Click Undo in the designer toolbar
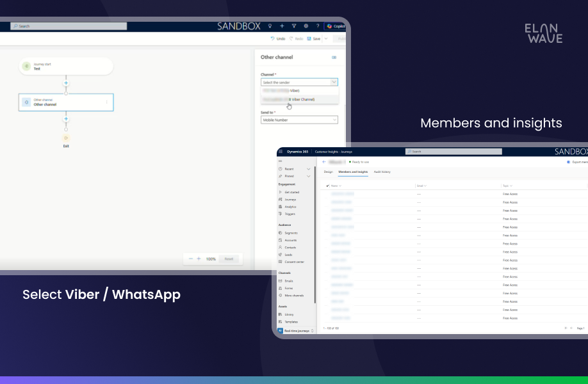Image resolution: width=588 pixels, height=384 pixels. tap(278, 38)
